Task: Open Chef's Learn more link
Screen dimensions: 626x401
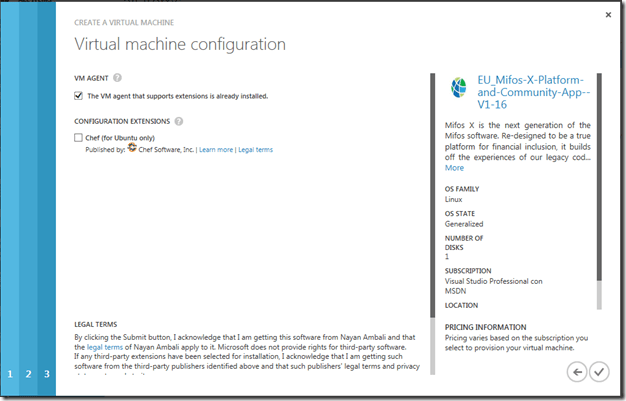Action: [215, 150]
